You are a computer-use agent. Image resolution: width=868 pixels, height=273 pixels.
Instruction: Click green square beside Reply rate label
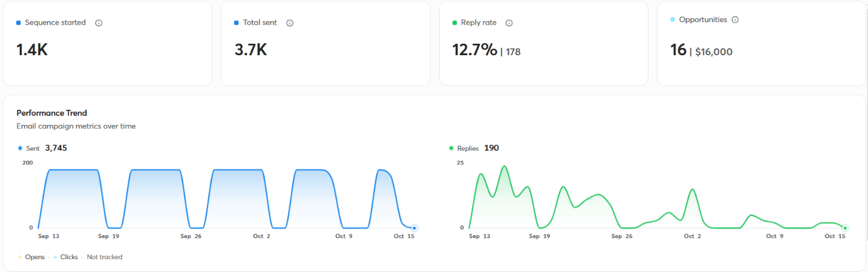click(455, 23)
